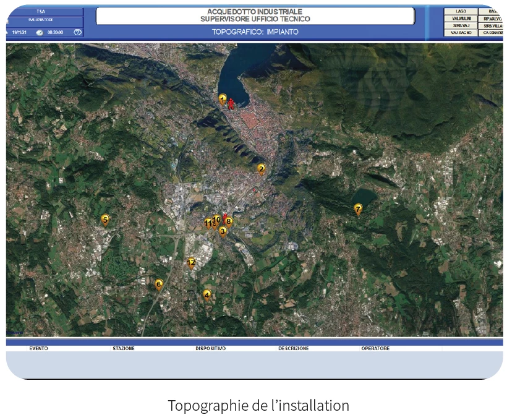
Task: Click the clock icon beside 08:30:00
Action: (39, 32)
